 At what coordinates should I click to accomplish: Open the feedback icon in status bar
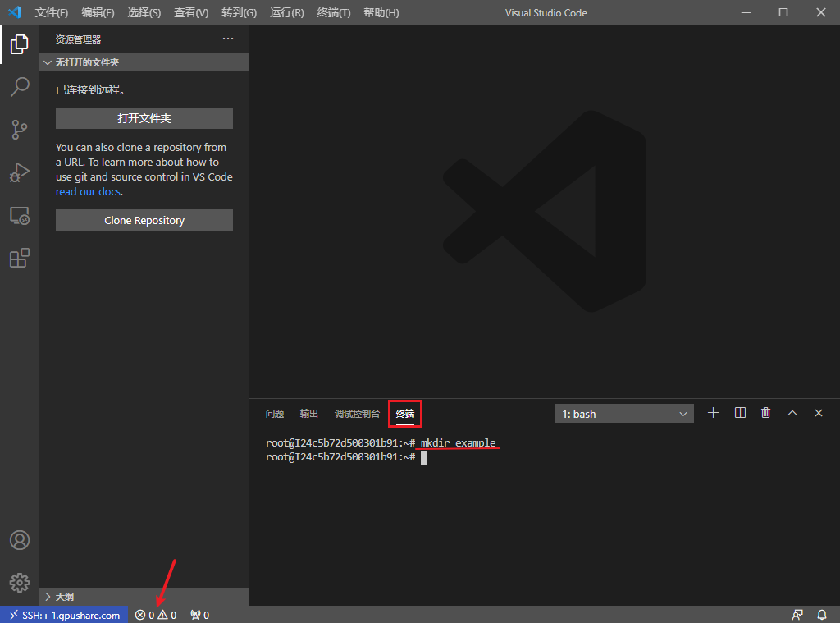tap(797, 615)
